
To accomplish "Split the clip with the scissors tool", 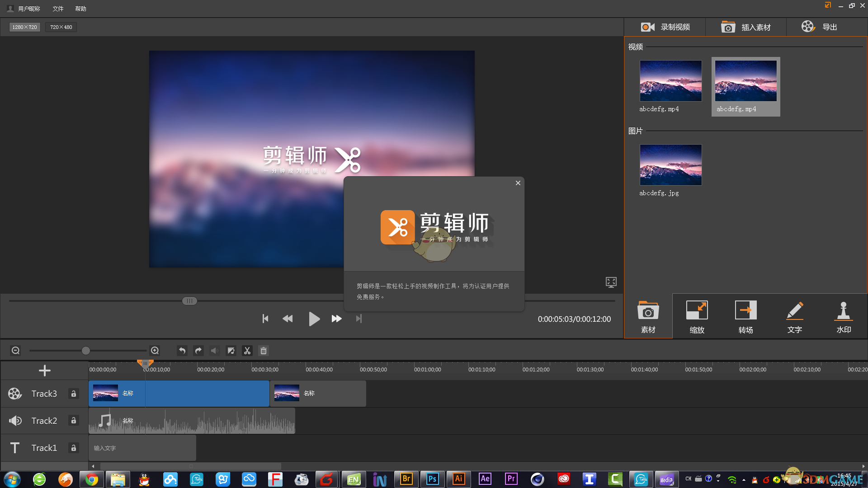I will (x=247, y=350).
